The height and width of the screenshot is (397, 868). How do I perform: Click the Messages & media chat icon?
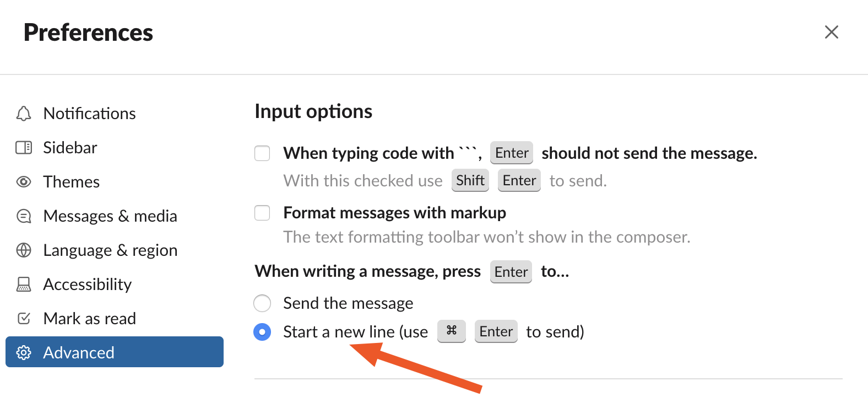(24, 216)
